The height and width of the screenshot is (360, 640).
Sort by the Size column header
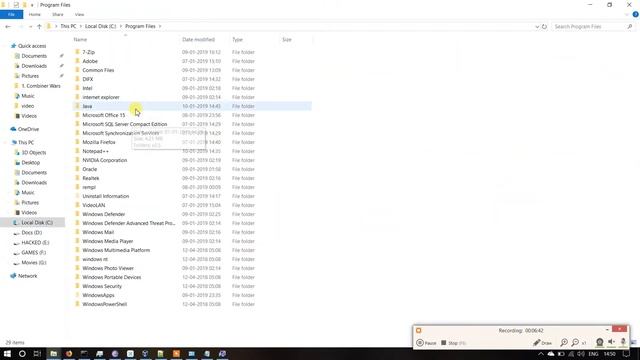pyautogui.click(x=287, y=40)
